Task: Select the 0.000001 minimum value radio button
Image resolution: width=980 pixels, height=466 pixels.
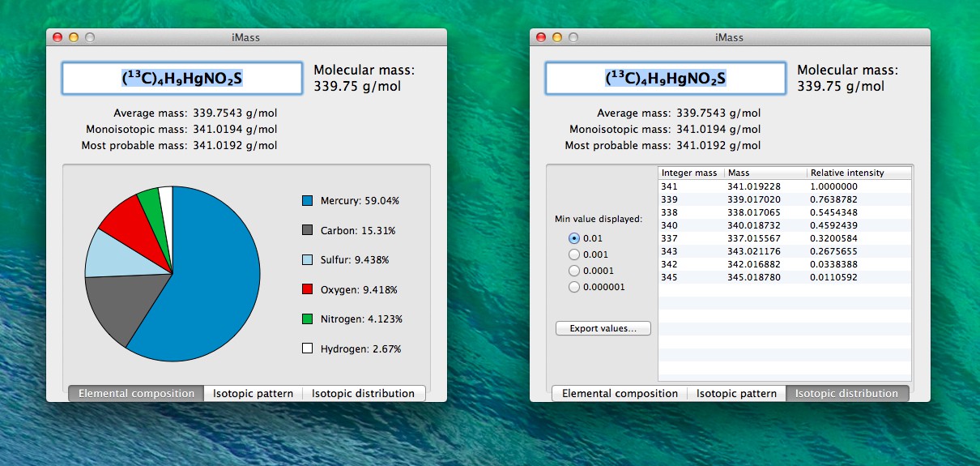Action: pos(574,287)
